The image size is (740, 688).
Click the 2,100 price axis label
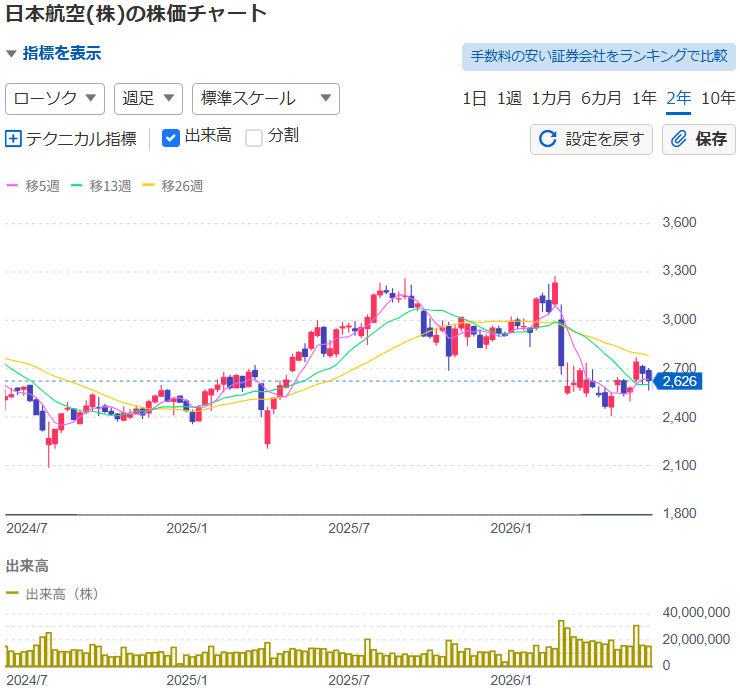coord(679,465)
